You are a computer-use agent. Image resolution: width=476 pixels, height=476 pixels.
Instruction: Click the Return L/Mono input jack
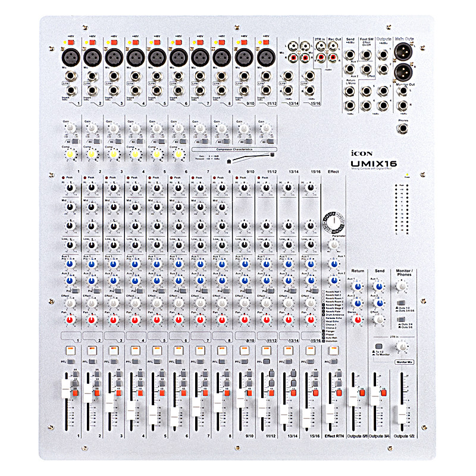(350, 91)
